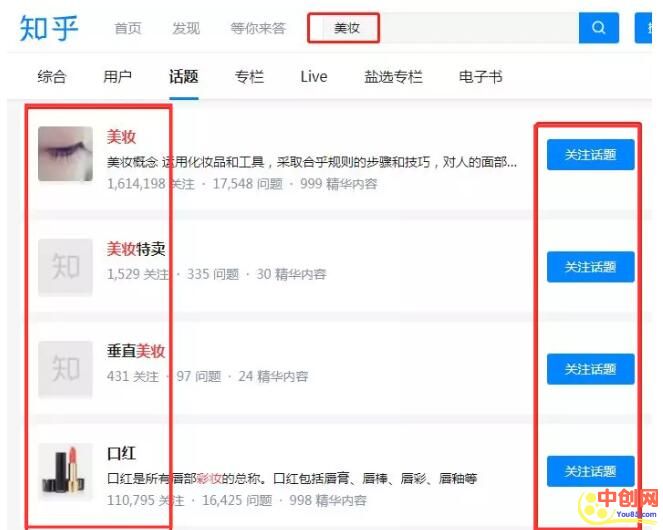Open 发现 in the top navigation
Viewport: 663px width, 530px height.
click(186, 29)
